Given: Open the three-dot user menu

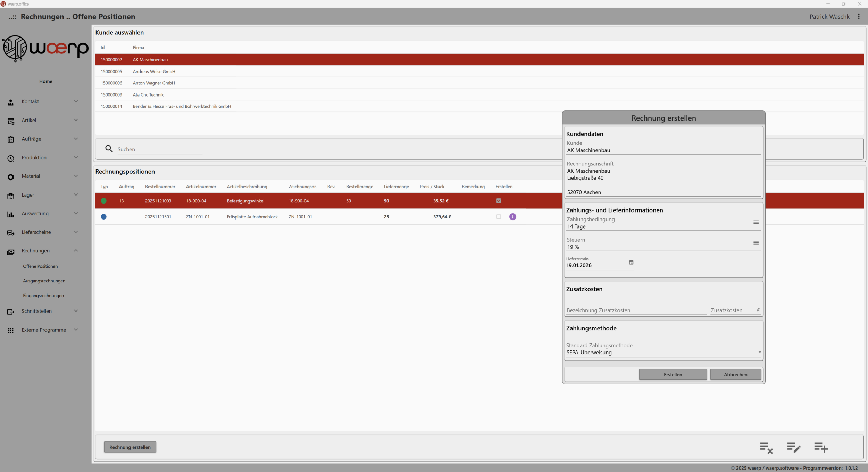Looking at the screenshot, I should point(859,16).
